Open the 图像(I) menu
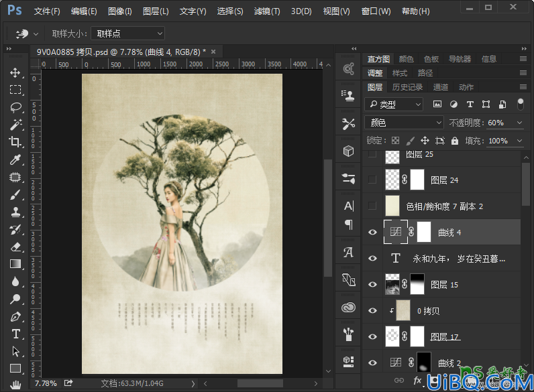 tap(120, 11)
